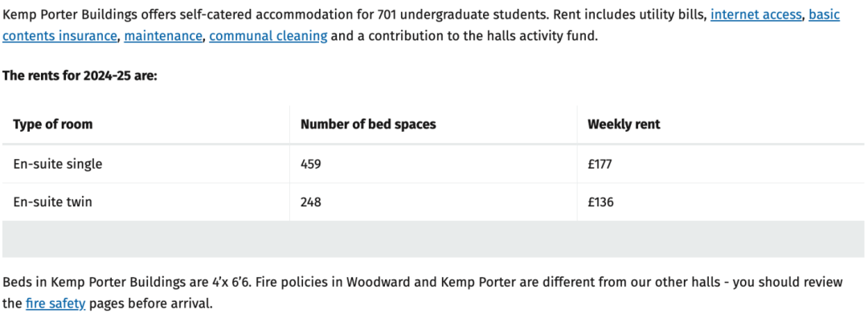Click the £136 weekly rent cell
This screenshot has width=868, height=318.
600,202
